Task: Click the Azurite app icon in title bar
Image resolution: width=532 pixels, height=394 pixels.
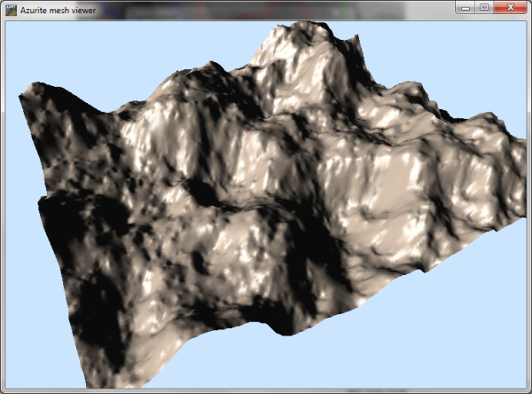Action: point(12,9)
